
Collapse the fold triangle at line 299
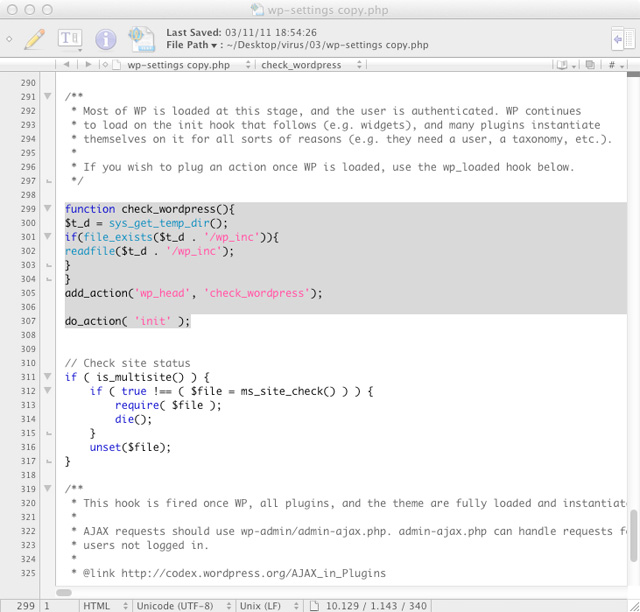tap(48, 209)
